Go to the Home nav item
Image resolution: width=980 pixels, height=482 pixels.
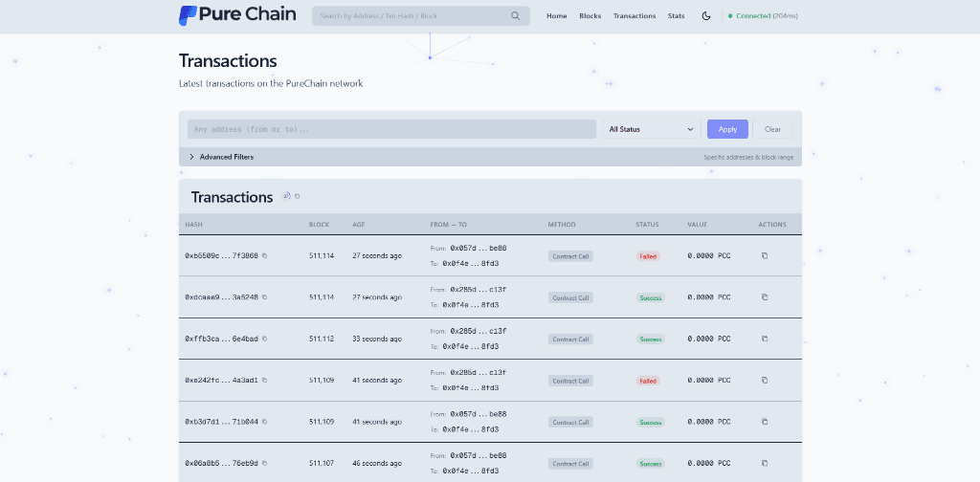pyautogui.click(x=556, y=15)
